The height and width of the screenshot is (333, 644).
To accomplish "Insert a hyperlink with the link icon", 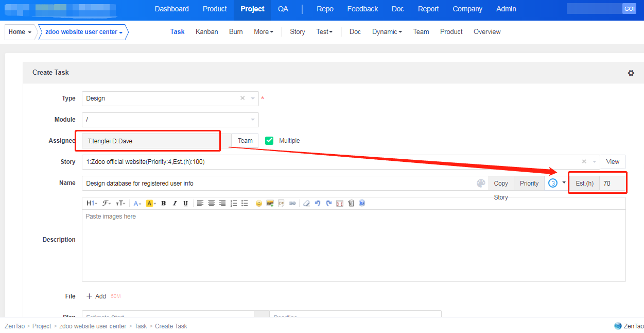I will 292,203.
